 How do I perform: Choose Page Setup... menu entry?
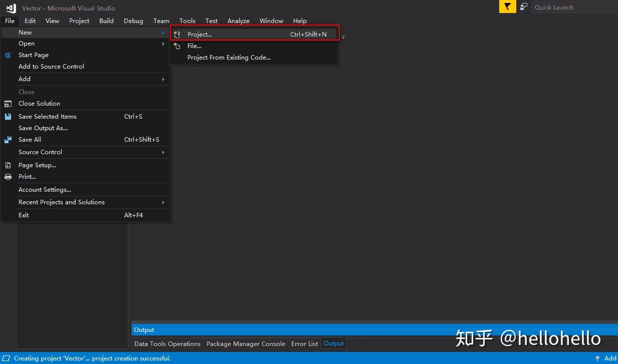click(85, 165)
